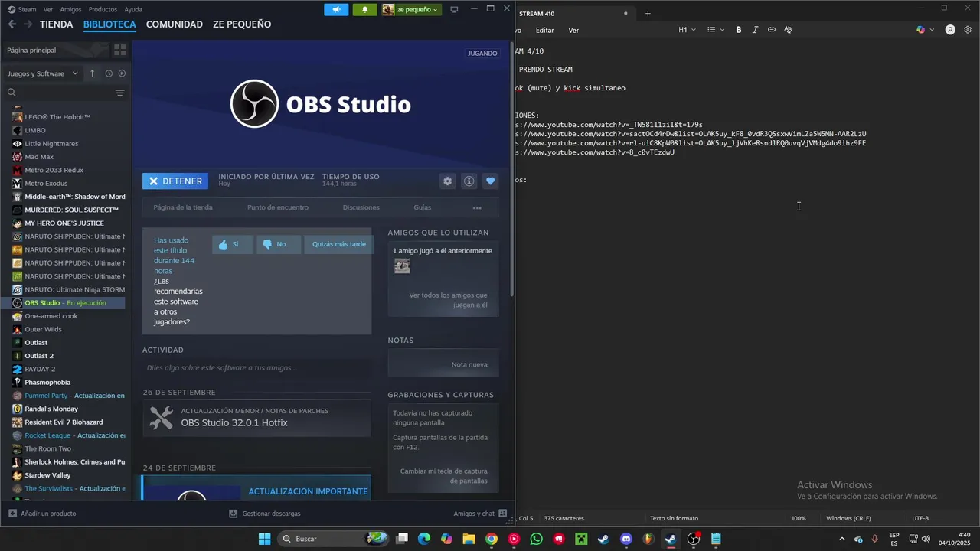Open Editar menu in Notepad
This screenshot has height=551, width=980.
point(544,30)
